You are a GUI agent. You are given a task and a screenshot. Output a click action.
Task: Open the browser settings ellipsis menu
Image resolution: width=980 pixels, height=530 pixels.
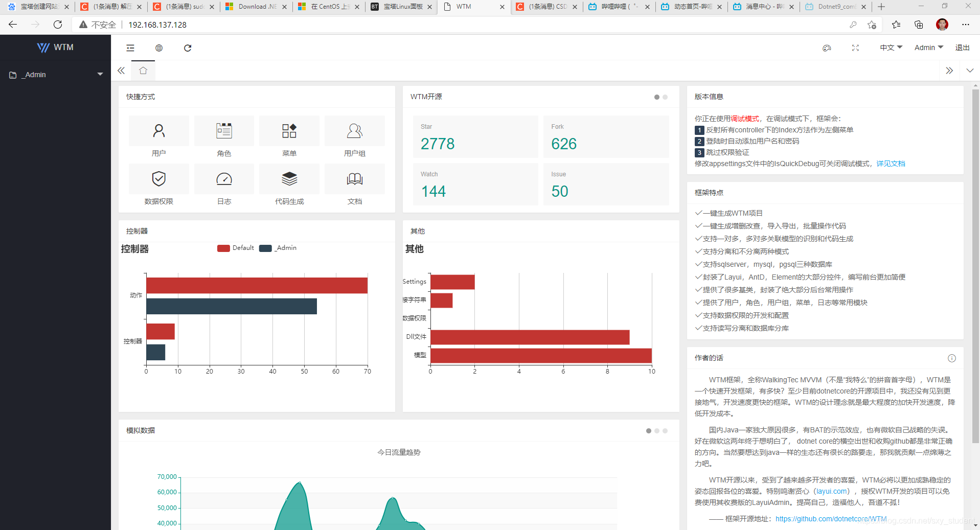965,25
